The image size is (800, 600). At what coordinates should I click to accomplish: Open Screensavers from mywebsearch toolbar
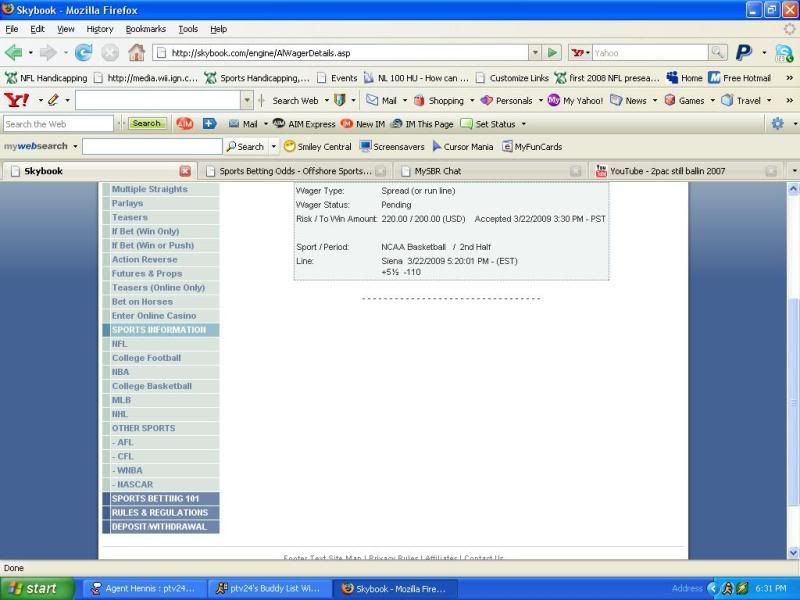point(392,146)
